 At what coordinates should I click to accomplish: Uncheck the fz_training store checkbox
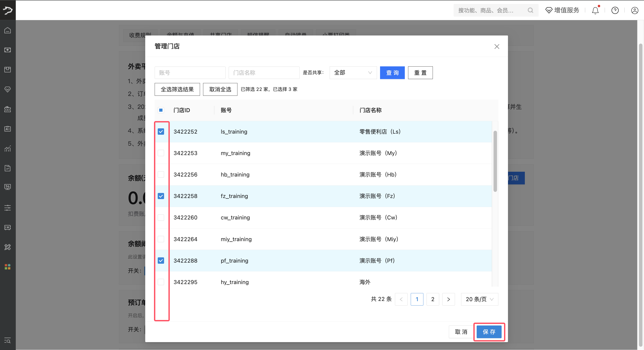(161, 196)
